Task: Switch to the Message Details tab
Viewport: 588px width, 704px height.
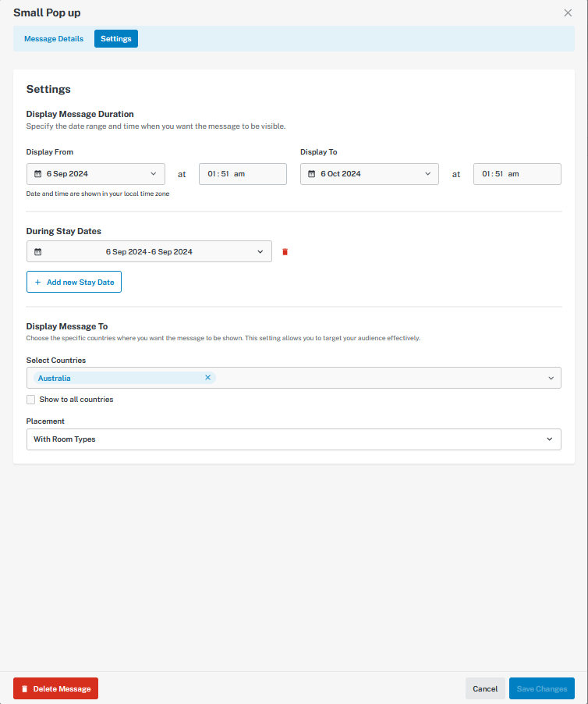Action: pos(54,38)
